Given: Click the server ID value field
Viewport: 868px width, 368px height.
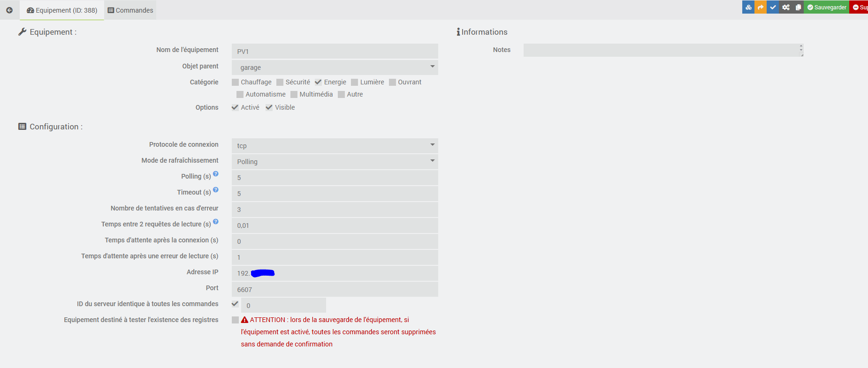Looking at the screenshot, I should click(x=283, y=305).
